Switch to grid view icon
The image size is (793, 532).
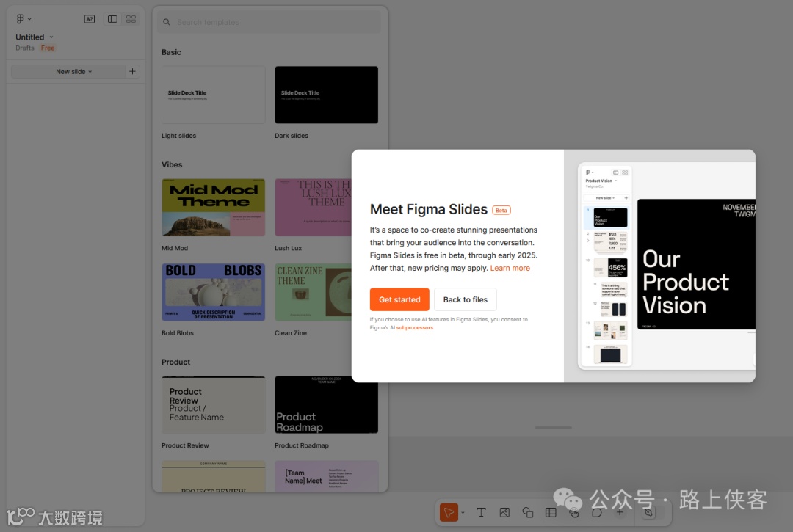point(131,18)
